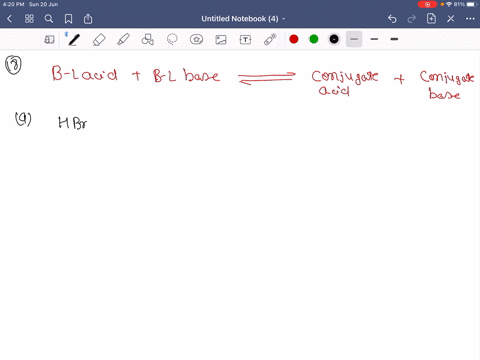Choose the thickest stroke width
This screenshot has height=360, width=480.
coord(394,39)
